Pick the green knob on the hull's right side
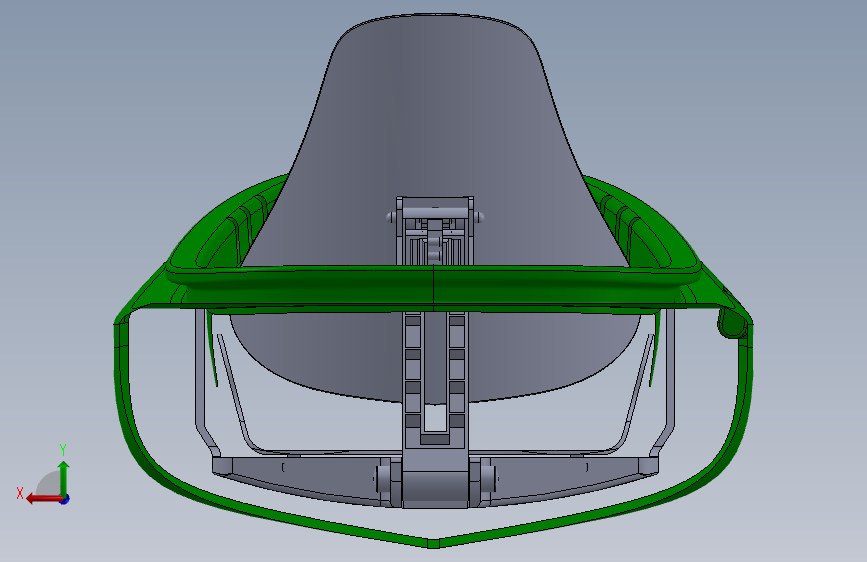This screenshot has height=562, width=867. pos(731,323)
